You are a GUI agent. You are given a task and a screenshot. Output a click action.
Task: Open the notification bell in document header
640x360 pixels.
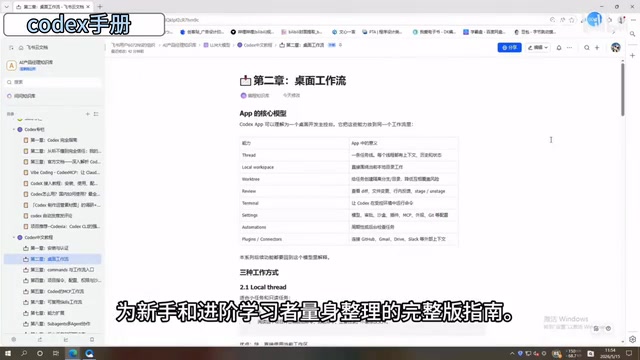click(559, 48)
